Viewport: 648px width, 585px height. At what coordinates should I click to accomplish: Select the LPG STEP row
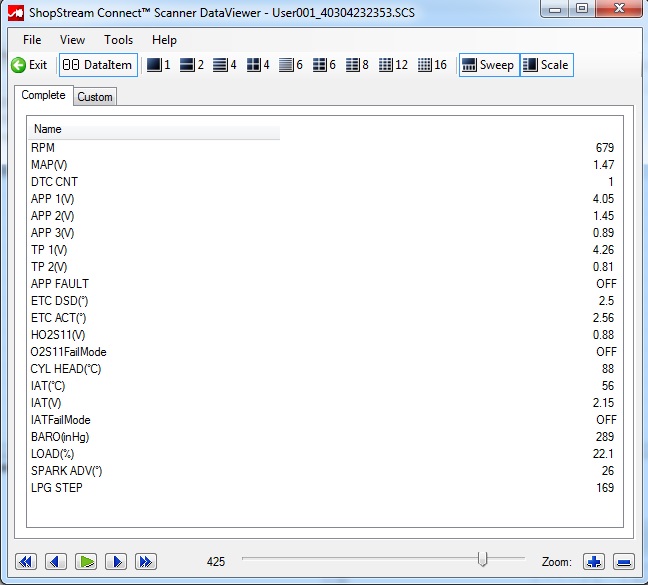pos(324,488)
